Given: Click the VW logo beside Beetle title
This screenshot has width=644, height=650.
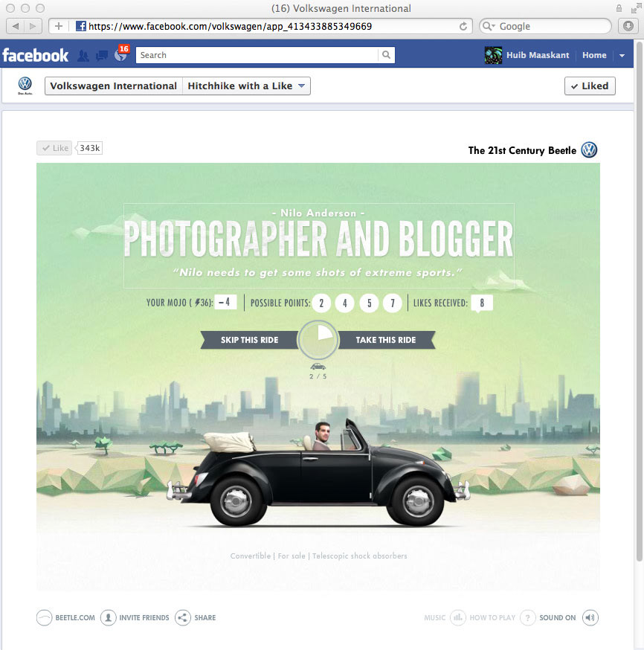Looking at the screenshot, I should pyautogui.click(x=589, y=149).
